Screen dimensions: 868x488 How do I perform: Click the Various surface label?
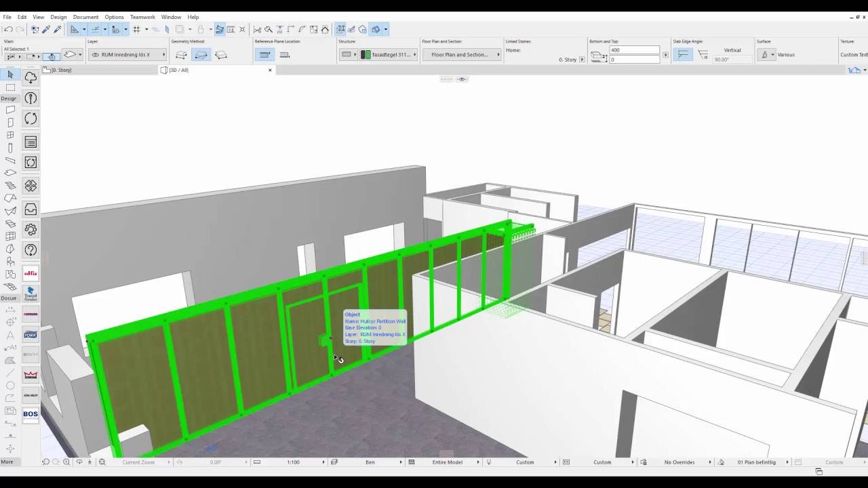(x=786, y=55)
